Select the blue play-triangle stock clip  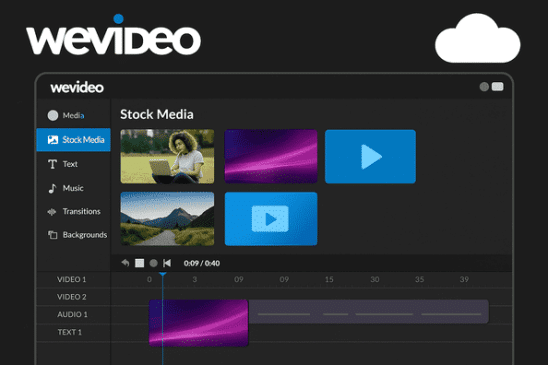tap(370, 156)
